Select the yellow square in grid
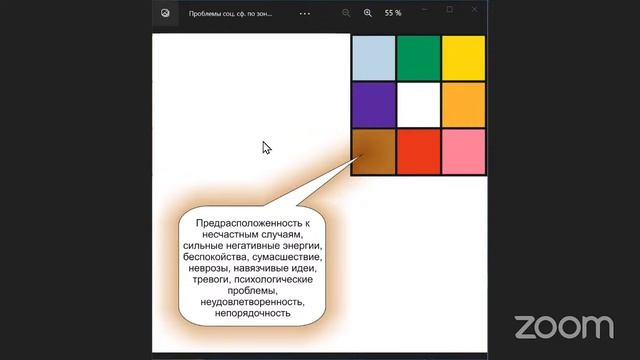This screenshot has width=640, height=360. click(x=463, y=58)
